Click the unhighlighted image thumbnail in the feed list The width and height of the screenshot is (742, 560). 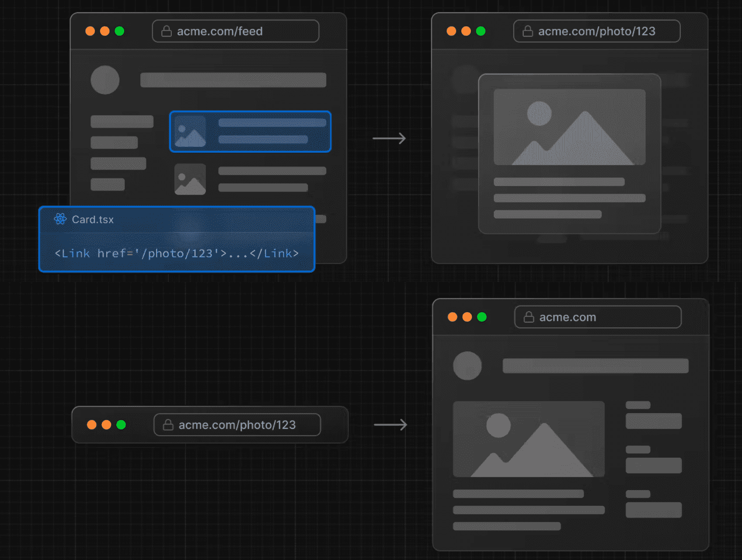(190, 179)
